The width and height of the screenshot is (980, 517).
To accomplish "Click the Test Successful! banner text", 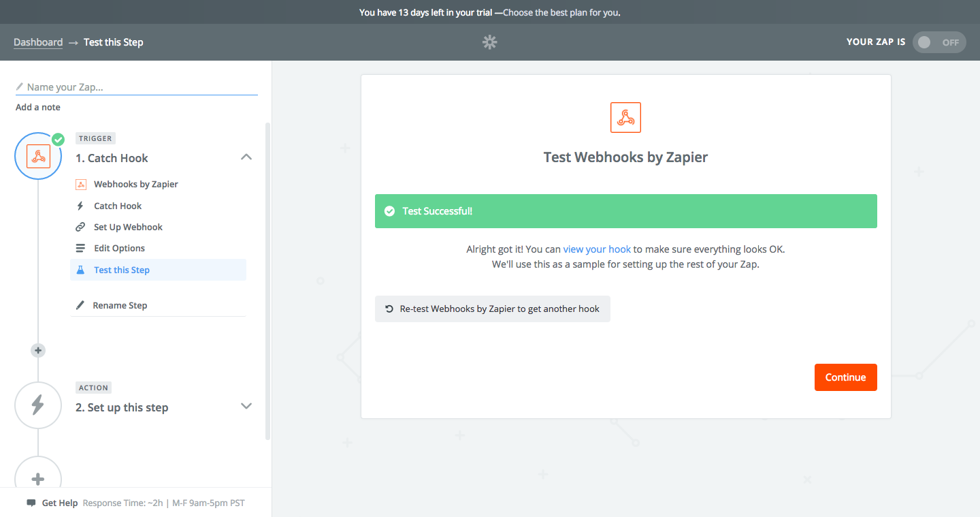I will point(437,211).
